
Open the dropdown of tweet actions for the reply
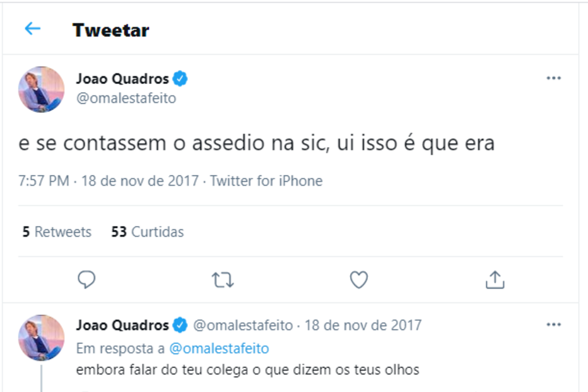554,324
